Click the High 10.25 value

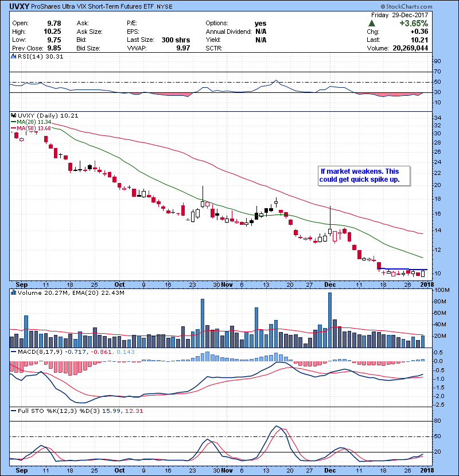click(52, 32)
